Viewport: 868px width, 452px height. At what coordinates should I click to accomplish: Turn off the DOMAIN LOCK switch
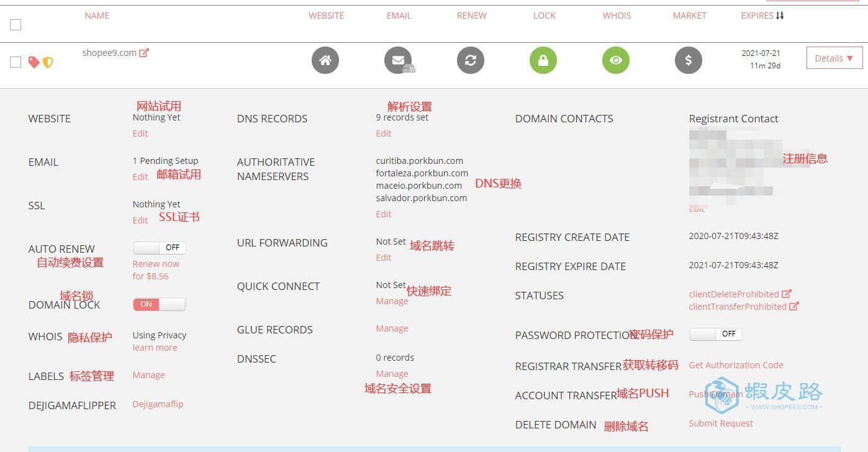[159, 304]
